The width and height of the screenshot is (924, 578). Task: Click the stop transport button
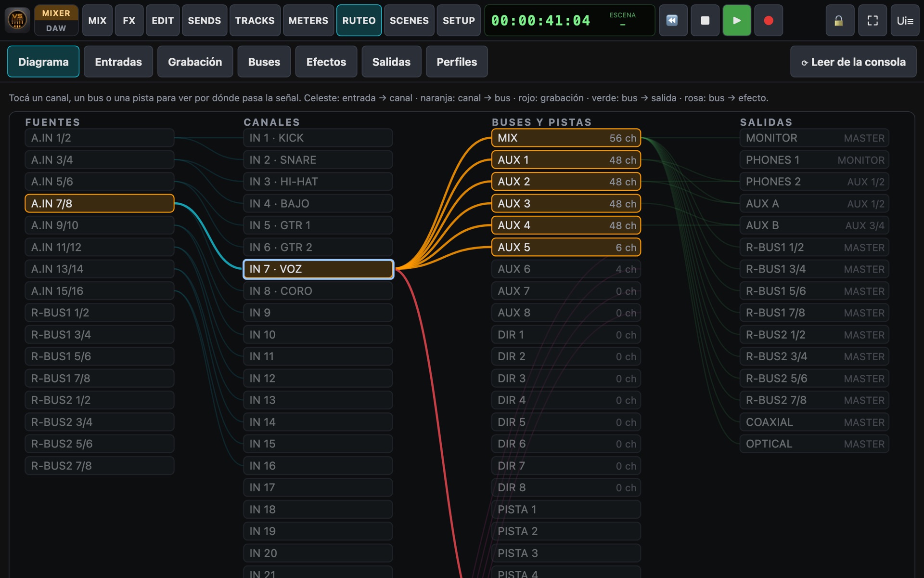click(x=705, y=20)
